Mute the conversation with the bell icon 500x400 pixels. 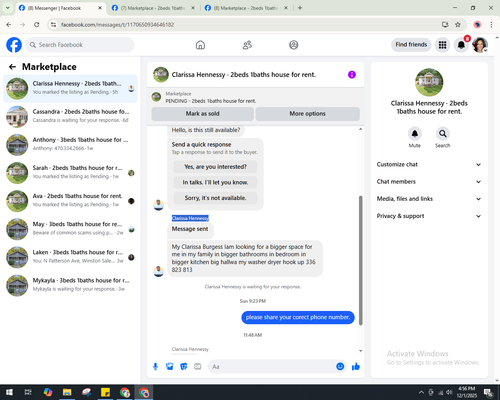pos(415,134)
